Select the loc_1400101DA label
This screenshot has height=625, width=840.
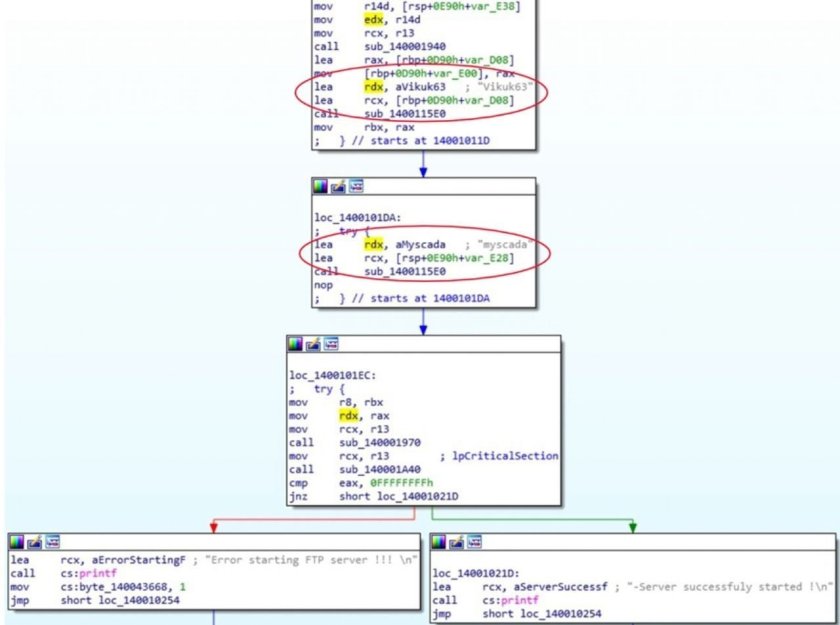357,217
